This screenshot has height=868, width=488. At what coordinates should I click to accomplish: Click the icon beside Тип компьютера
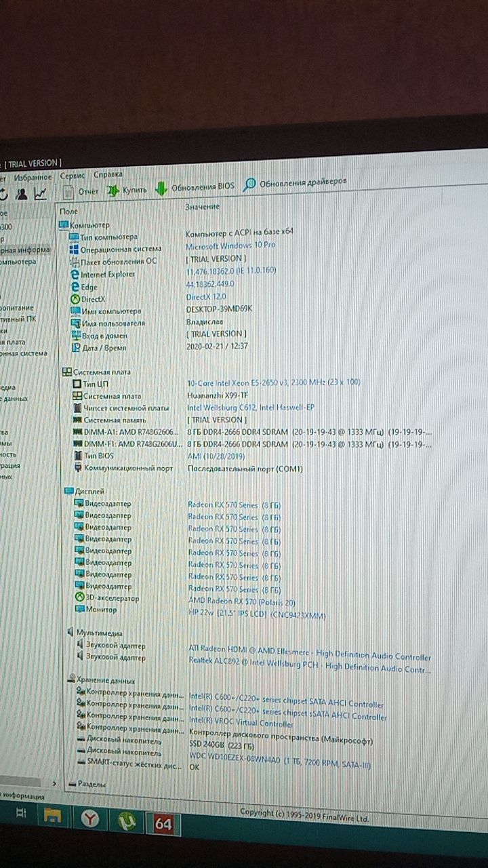(x=75, y=237)
